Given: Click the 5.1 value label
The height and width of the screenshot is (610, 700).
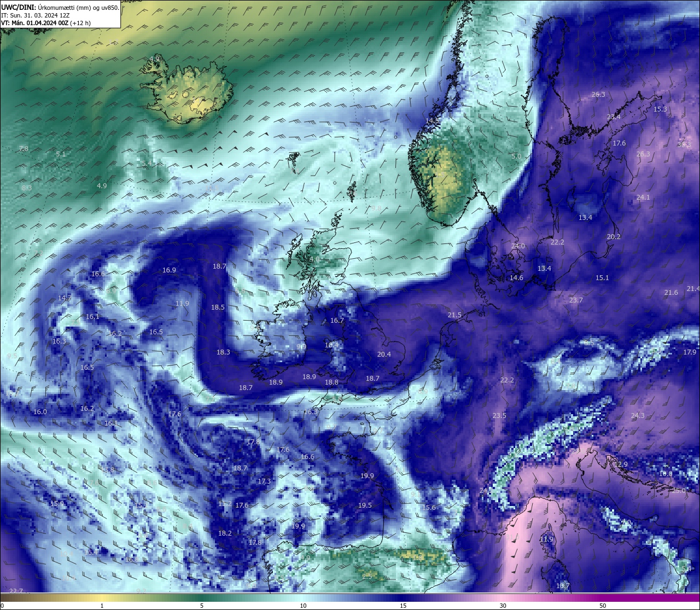Looking at the screenshot, I should coord(61,154).
